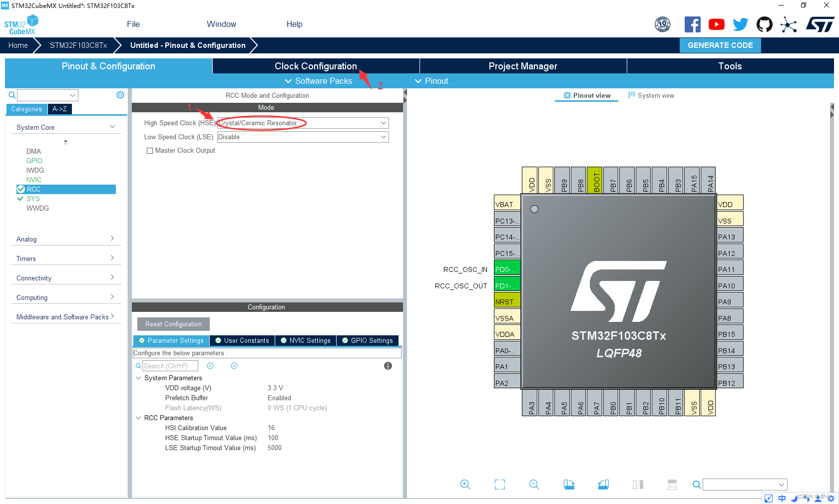The image size is (839, 504).
Task: Click the pinout search magnifier icon
Action: (697, 485)
